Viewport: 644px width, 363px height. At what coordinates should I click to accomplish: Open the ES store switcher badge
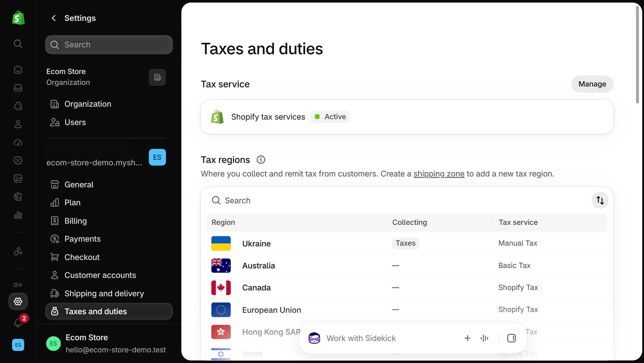click(157, 157)
